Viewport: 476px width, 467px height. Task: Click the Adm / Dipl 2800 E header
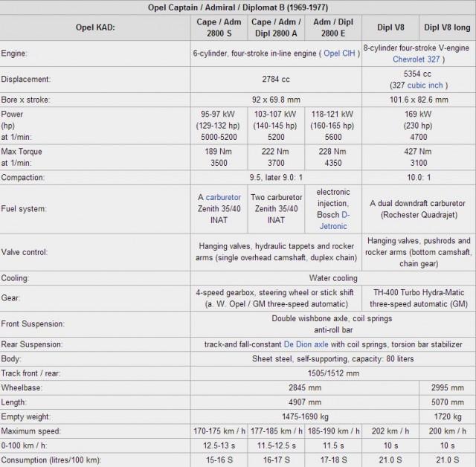coord(333,28)
